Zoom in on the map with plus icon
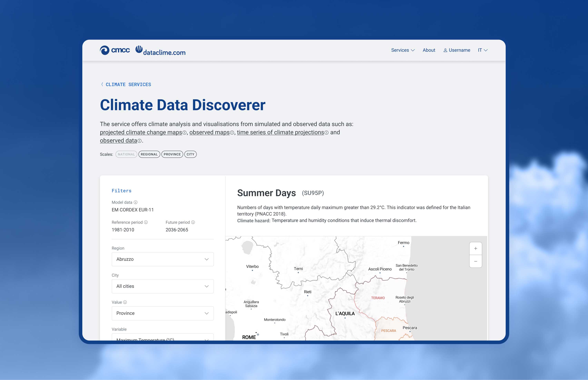This screenshot has height=380, width=588. point(476,249)
